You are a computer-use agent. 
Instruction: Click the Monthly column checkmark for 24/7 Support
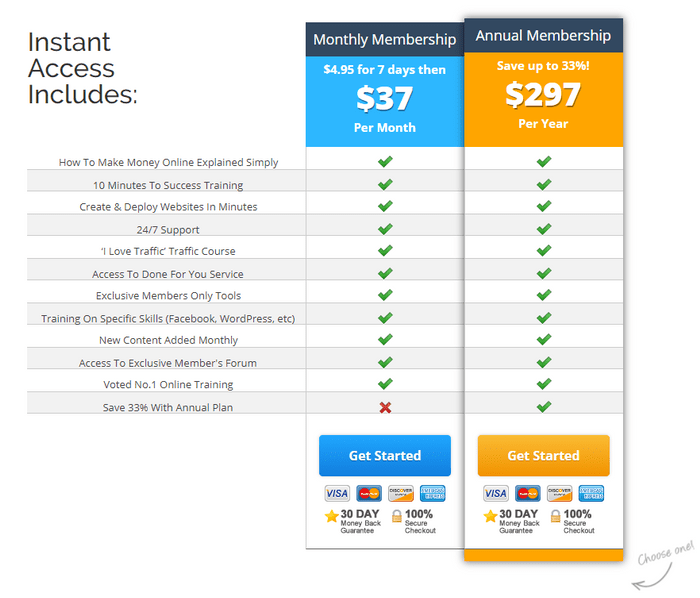(385, 229)
